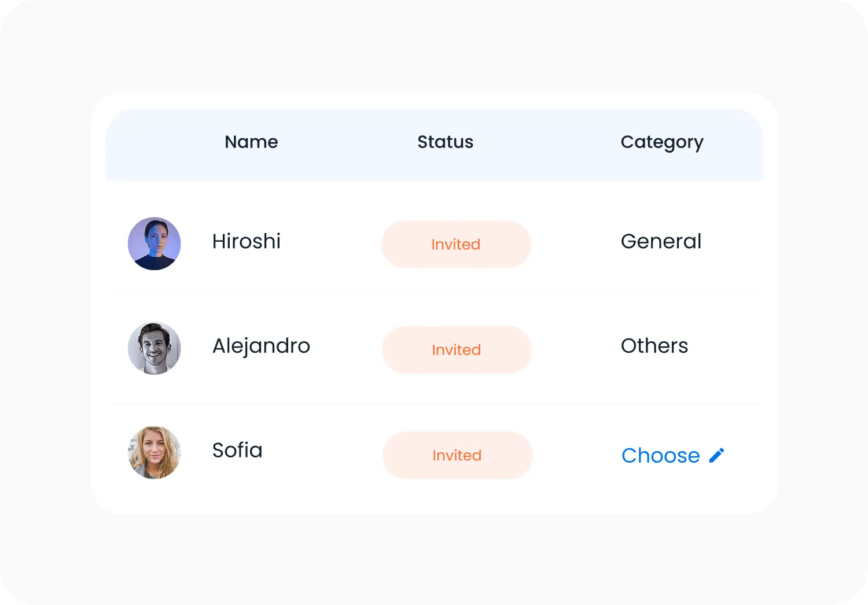Click the Invited badge on Alejandro's row

[456, 349]
